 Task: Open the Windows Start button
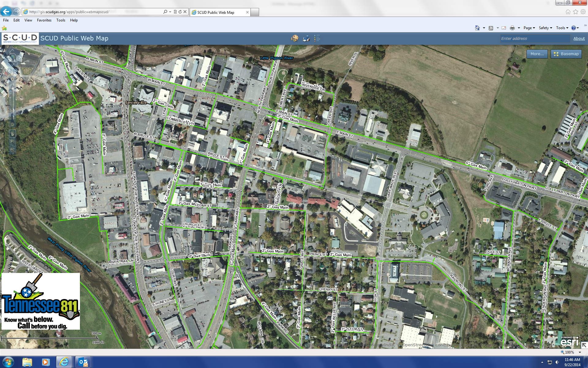point(8,362)
